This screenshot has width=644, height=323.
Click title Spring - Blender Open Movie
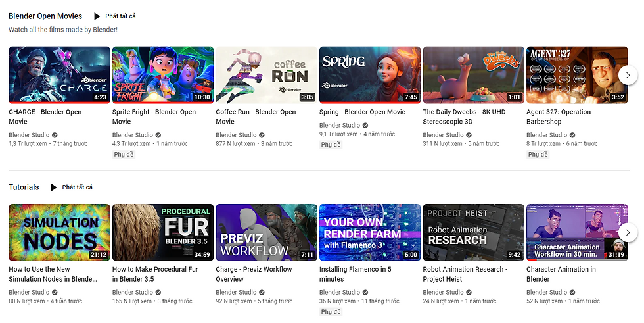(362, 112)
